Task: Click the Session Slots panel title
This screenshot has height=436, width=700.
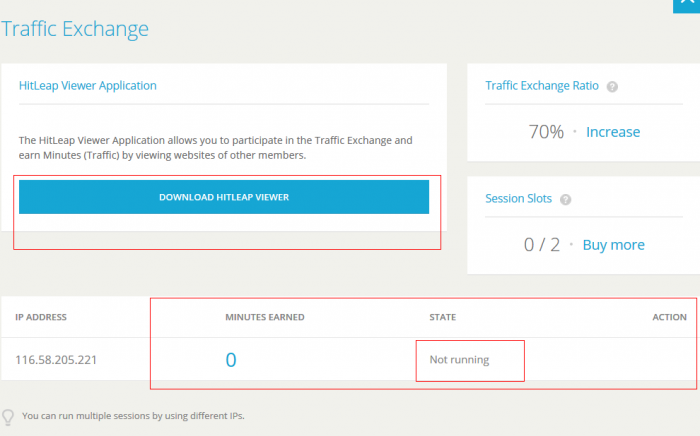Action: click(519, 199)
